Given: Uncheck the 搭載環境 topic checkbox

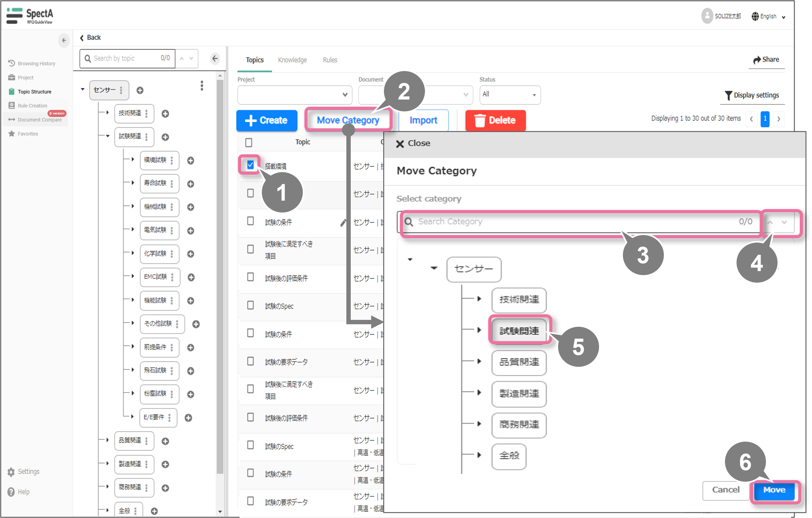Looking at the screenshot, I should [x=250, y=165].
